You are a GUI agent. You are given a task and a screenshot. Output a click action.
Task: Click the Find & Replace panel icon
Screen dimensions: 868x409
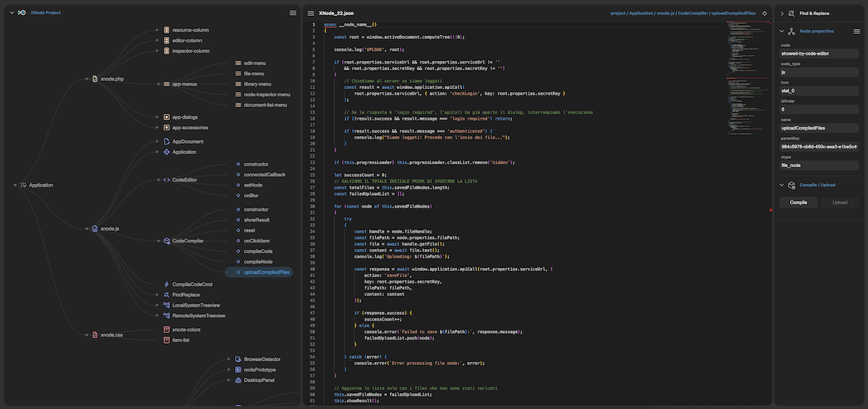(x=791, y=13)
